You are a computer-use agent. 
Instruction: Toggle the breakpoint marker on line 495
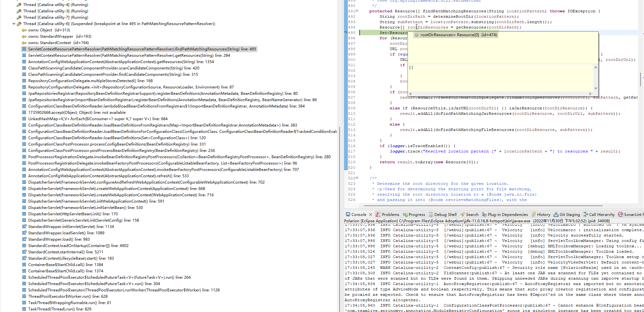(x=346, y=33)
